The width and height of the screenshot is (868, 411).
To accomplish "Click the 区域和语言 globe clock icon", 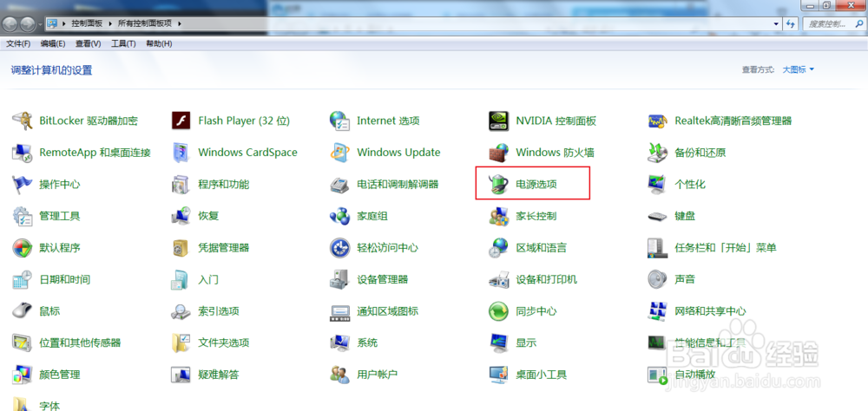I will click(499, 248).
